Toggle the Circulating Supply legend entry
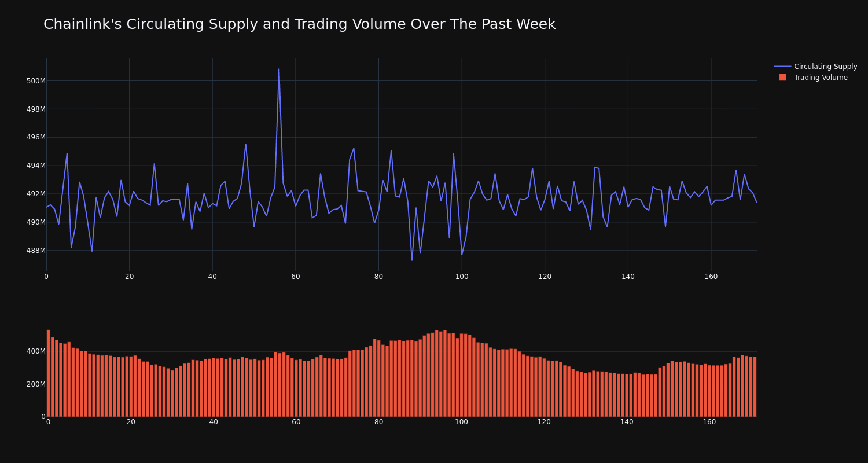The height and width of the screenshot is (463, 868). 815,67
